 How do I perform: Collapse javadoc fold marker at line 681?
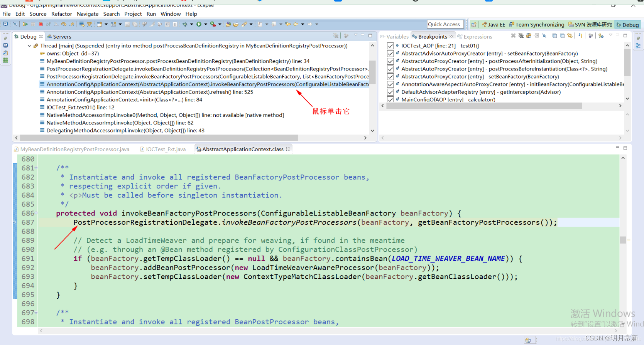pyautogui.click(x=36, y=168)
